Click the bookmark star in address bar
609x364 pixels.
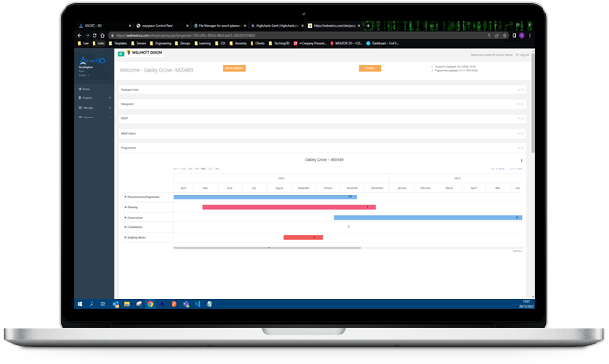(505, 35)
